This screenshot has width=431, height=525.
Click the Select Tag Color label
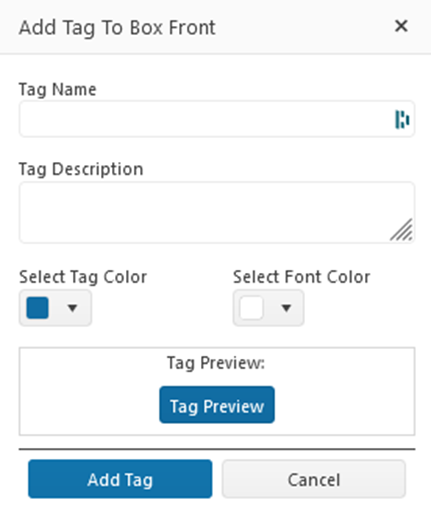(x=83, y=277)
